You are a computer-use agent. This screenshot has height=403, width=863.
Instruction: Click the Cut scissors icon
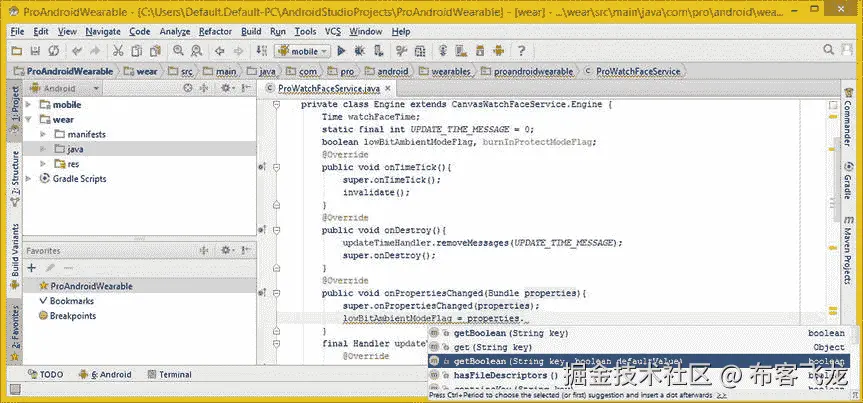click(x=118, y=51)
